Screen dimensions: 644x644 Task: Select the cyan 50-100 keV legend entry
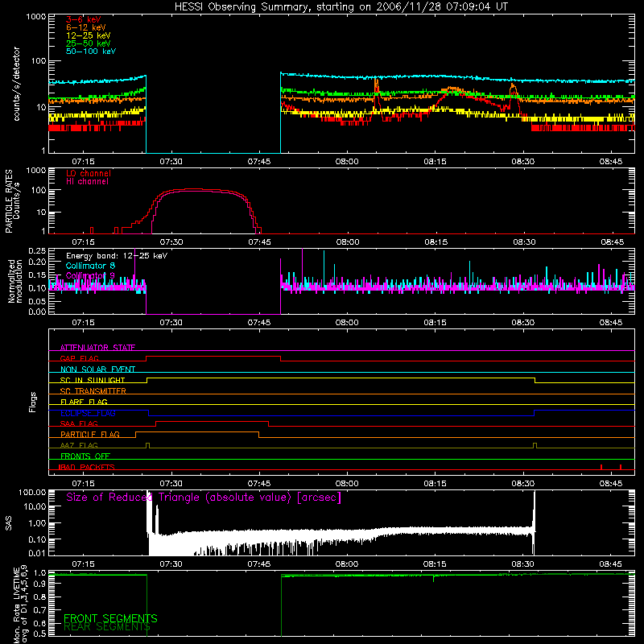coord(91,52)
